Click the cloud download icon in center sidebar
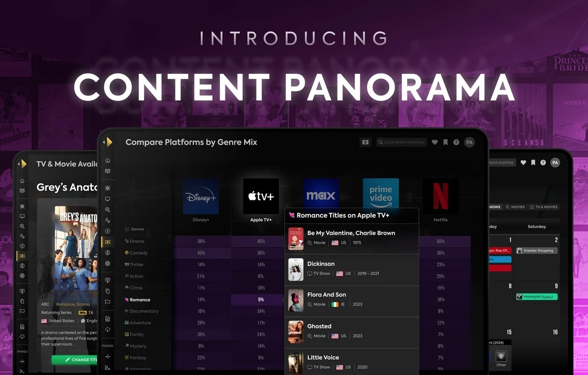The image size is (588, 375). tap(108, 329)
